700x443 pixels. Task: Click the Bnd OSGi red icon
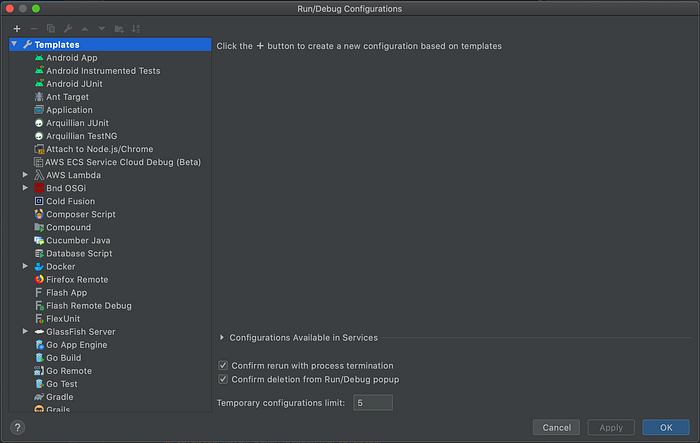point(39,188)
